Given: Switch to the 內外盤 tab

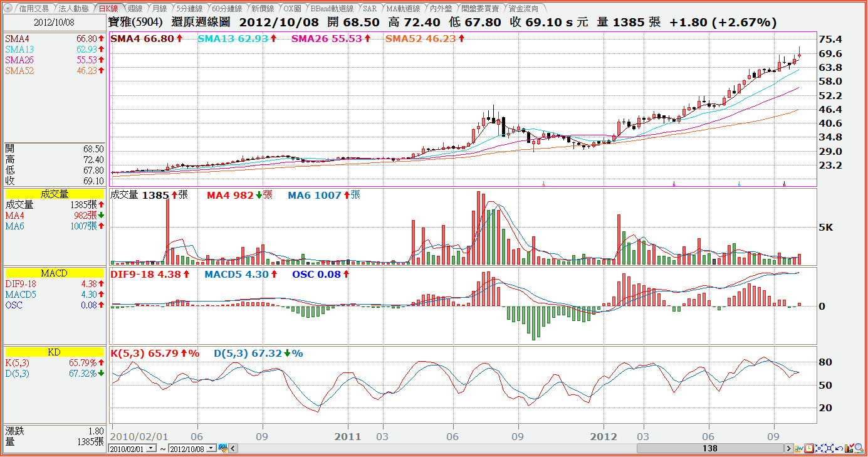Looking at the screenshot, I should coord(441,9).
